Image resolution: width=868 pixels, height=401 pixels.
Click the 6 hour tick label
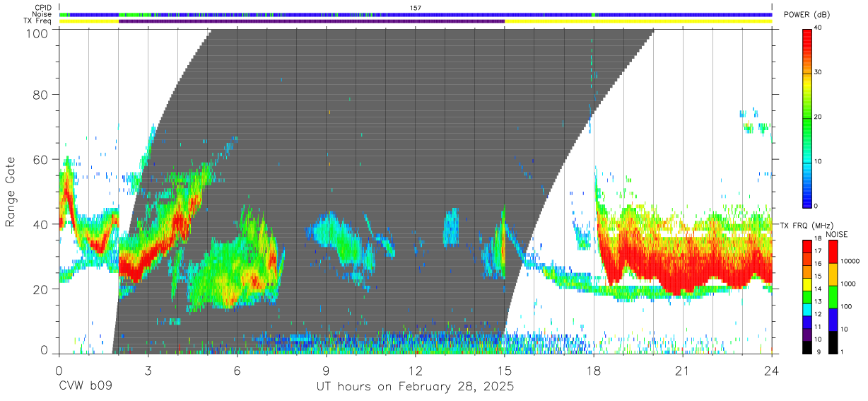click(237, 371)
